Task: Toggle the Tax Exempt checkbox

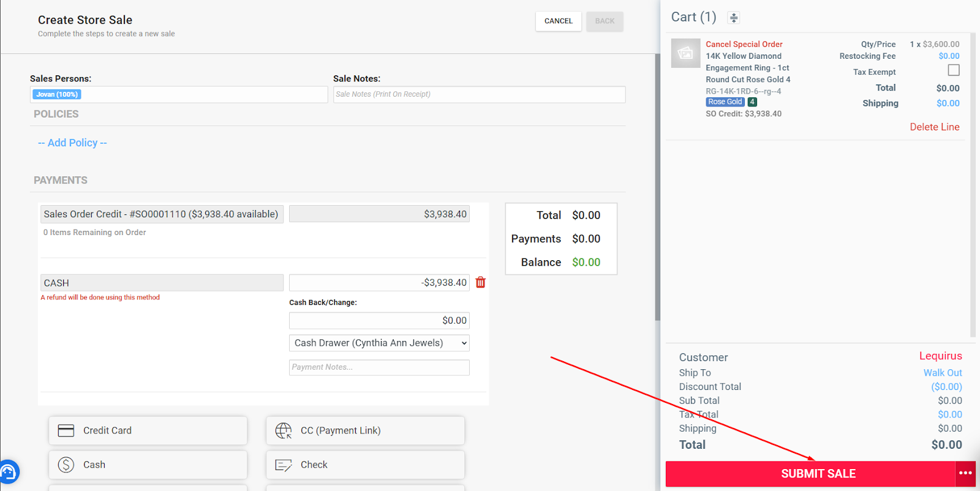Action: [x=954, y=70]
